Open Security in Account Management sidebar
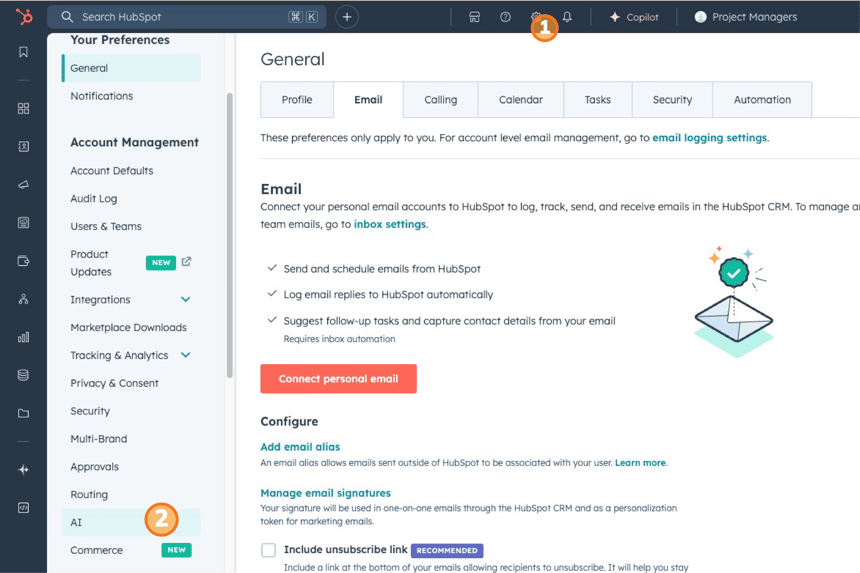This screenshot has width=860, height=573. 90,411
